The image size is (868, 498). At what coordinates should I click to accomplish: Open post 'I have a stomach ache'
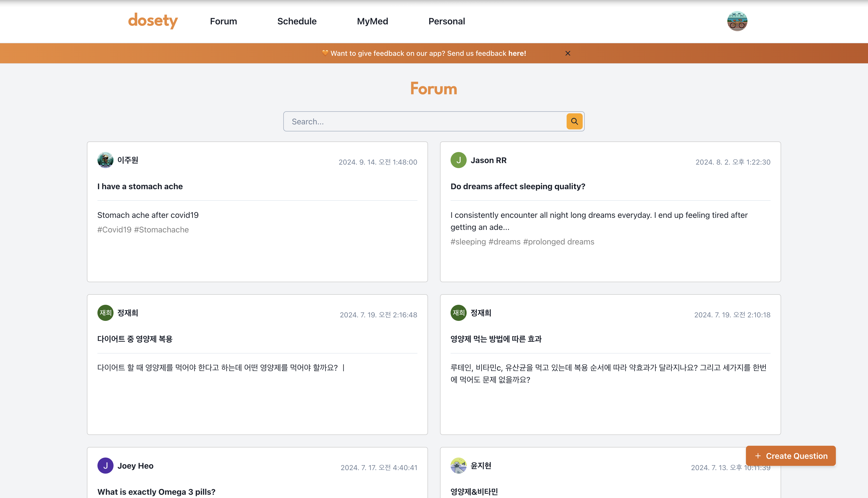140,186
